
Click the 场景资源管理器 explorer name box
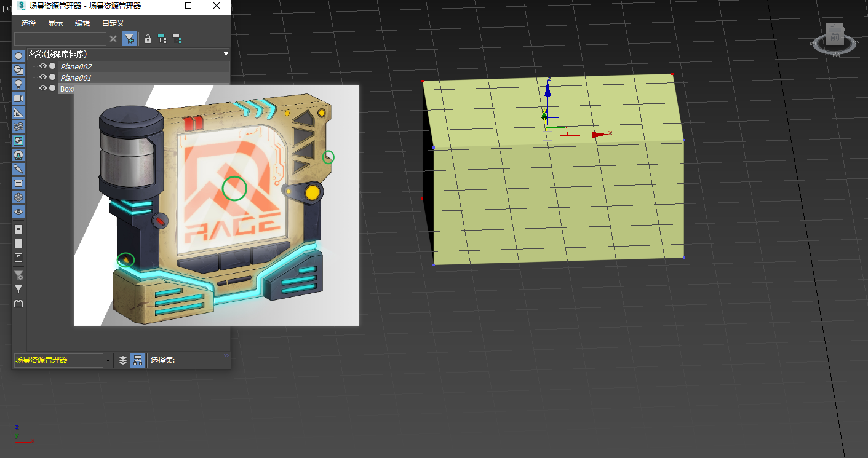tap(58, 360)
